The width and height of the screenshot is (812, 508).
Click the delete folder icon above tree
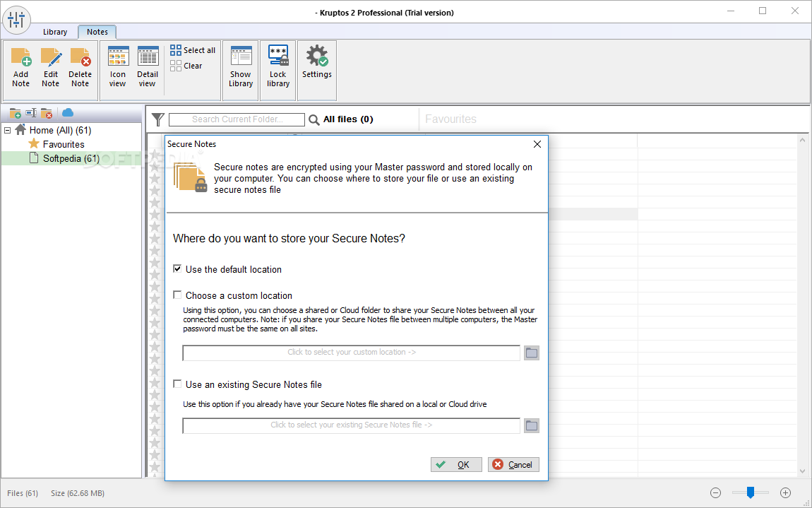click(47, 113)
